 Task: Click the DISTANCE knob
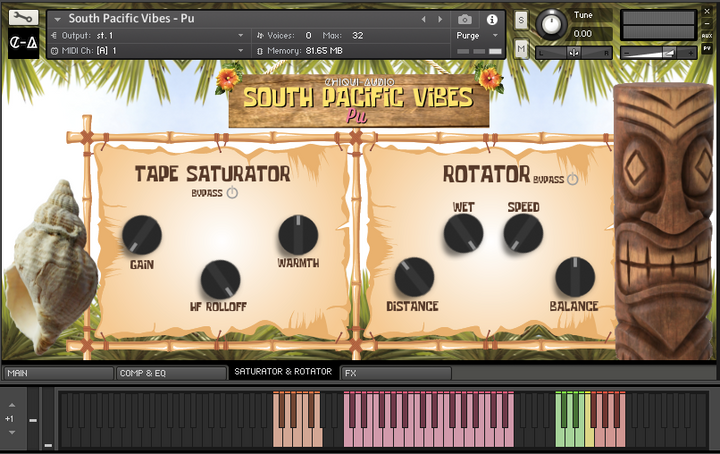point(414,277)
